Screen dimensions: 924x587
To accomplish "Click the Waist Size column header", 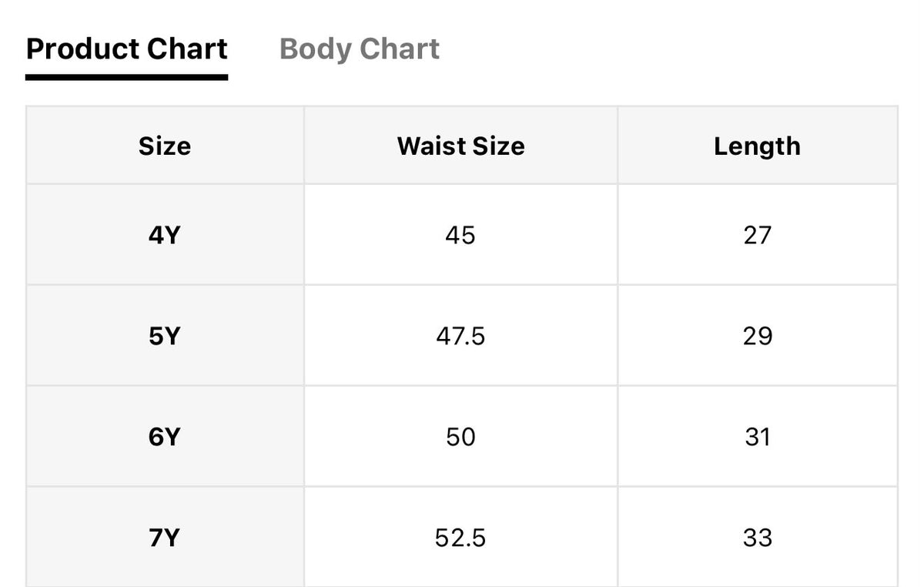I will tap(460, 146).
